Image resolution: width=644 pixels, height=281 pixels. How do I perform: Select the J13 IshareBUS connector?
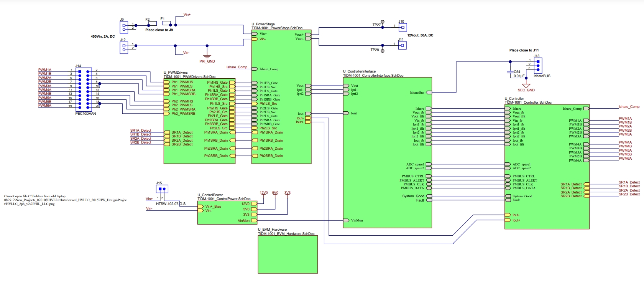(x=538, y=66)
